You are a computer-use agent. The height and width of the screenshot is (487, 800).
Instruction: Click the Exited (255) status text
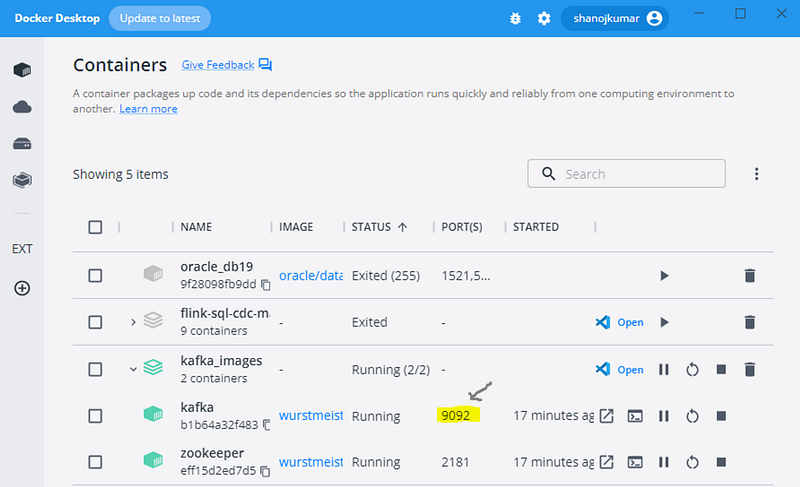pos(386,276)
